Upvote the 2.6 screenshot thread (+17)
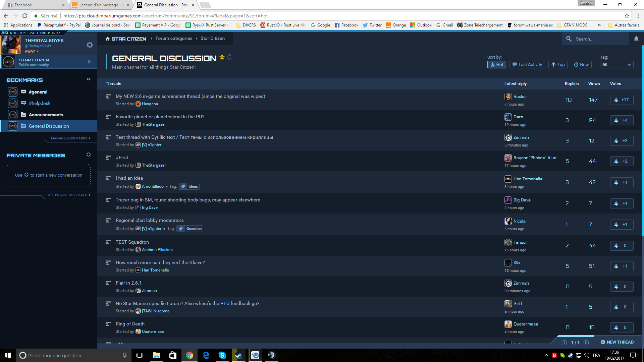644x362 pixels. click(x=622, y=100)
